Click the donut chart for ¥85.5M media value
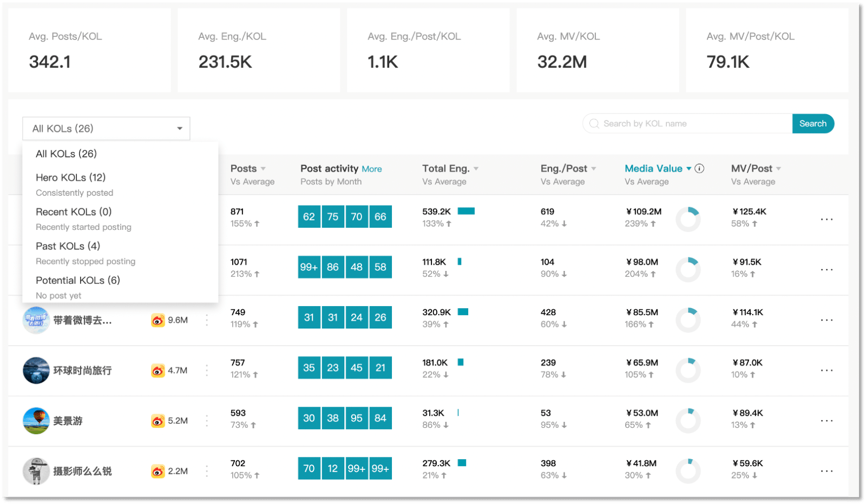 [688, 320]
